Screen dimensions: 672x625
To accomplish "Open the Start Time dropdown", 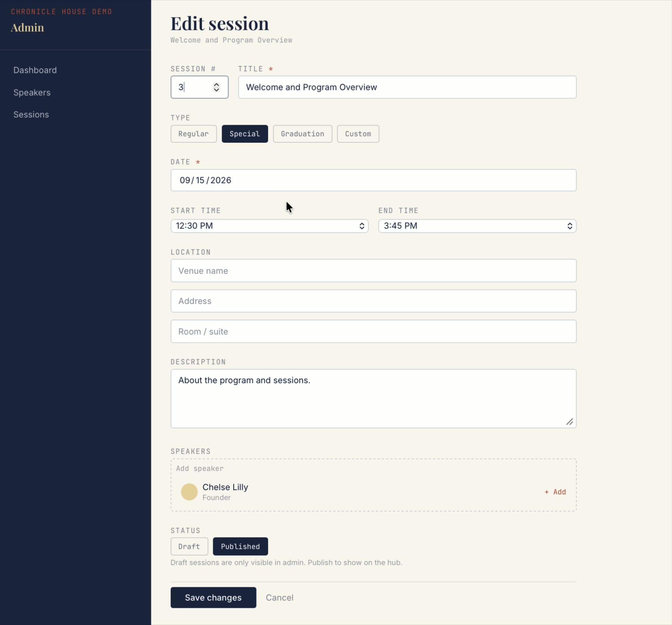I will 270,226.
